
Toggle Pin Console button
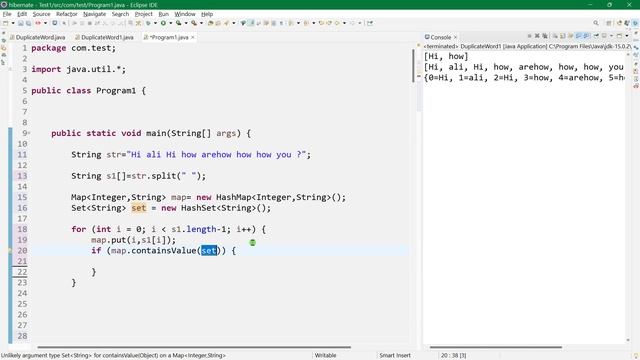[x=596, y=36]
